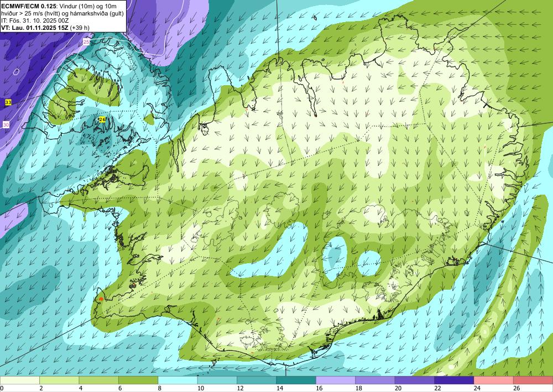Click the 'ECMWF/ECM 0.125' model title text

click(x=28, y=6)
